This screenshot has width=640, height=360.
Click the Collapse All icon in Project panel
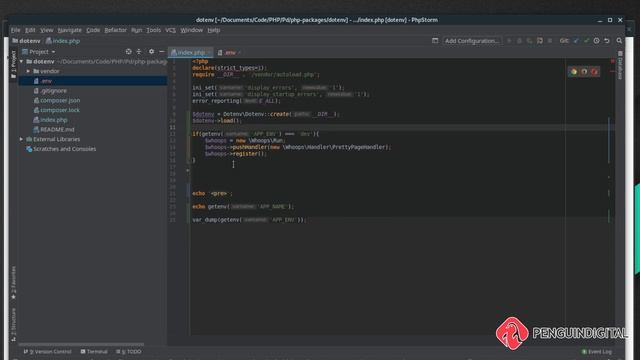pos(139,51)
